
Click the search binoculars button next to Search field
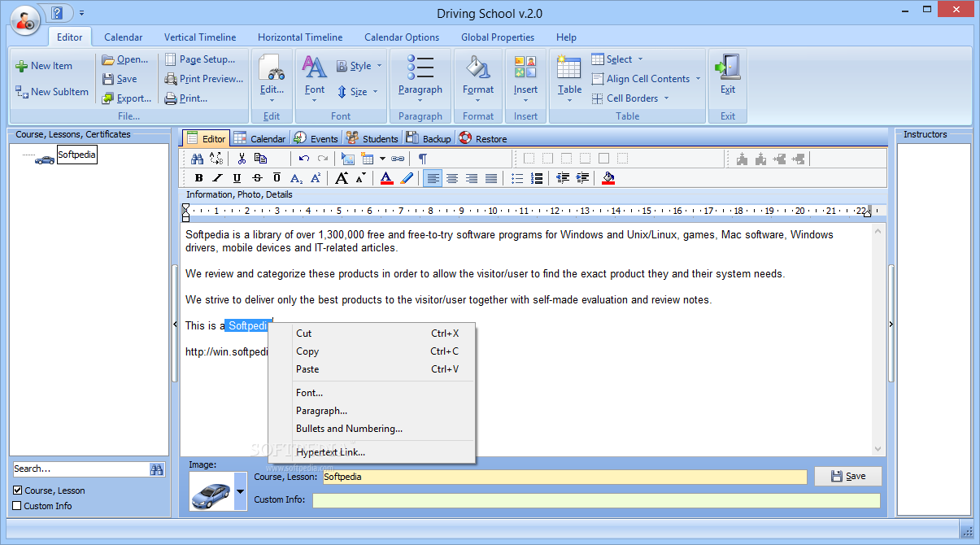point(157,469)
